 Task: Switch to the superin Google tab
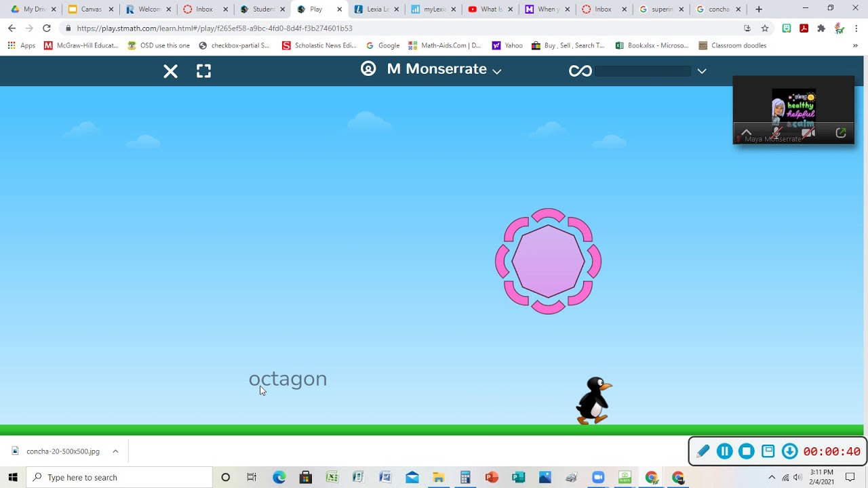(662, 9)
